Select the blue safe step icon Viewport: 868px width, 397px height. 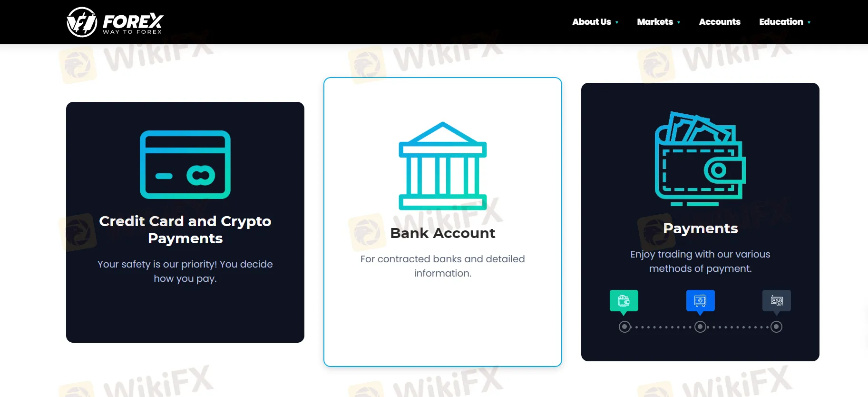700,301
